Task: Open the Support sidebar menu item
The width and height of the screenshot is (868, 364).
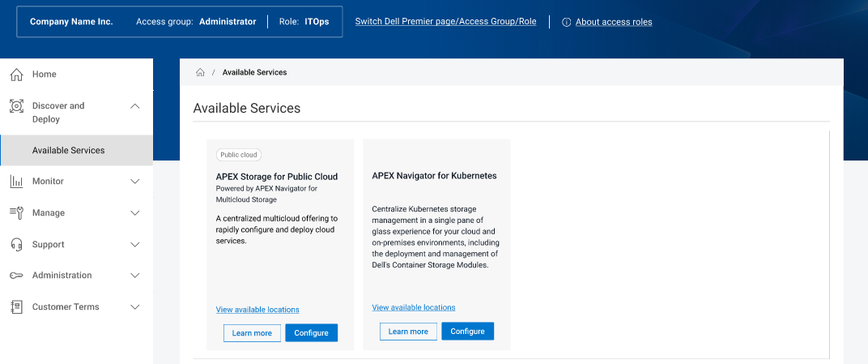Action: 49,244
